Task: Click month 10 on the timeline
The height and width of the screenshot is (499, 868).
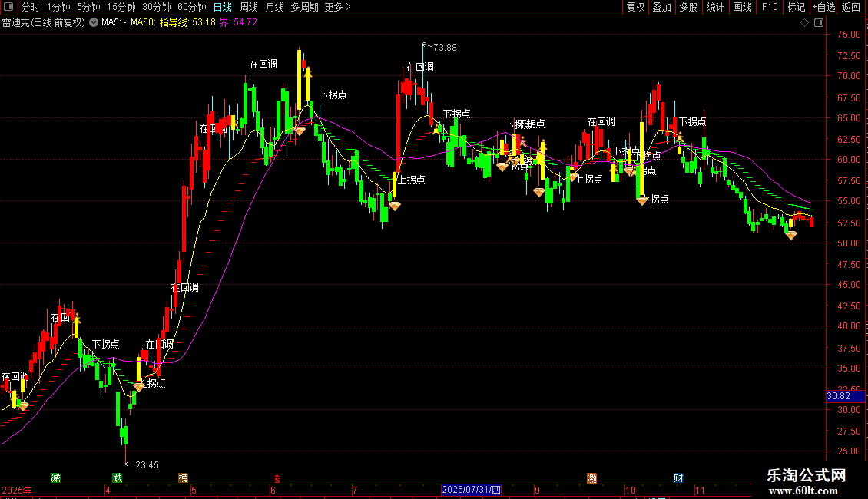Action: coord(630,490)
